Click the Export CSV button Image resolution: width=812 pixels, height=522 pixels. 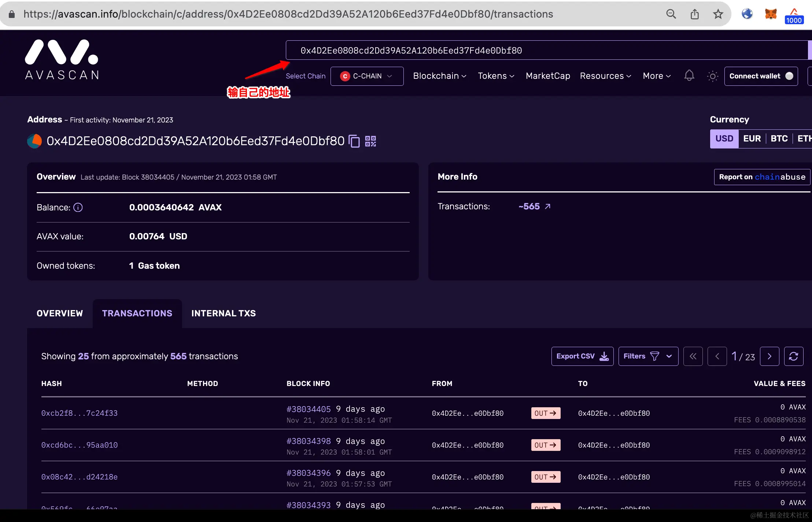click(582, 356)
